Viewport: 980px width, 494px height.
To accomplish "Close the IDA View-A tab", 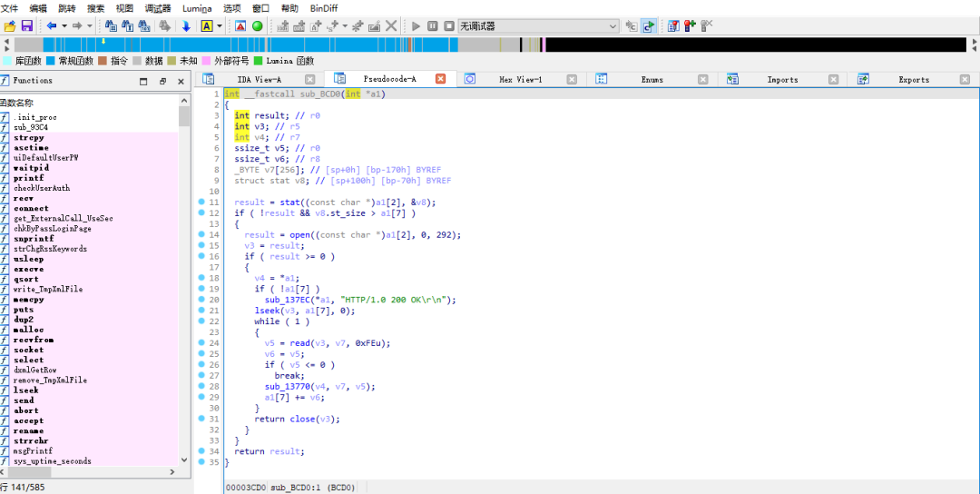I will (x=310, y=79).
